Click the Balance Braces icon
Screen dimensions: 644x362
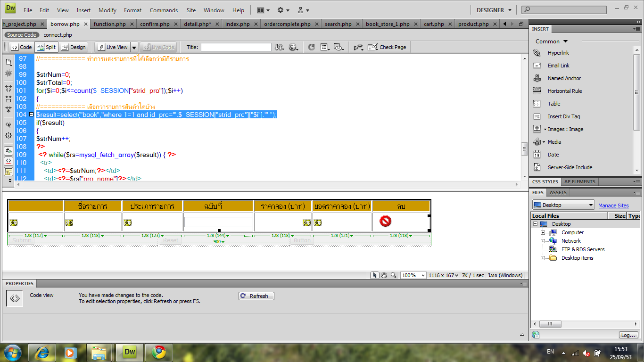click(8, 136)
